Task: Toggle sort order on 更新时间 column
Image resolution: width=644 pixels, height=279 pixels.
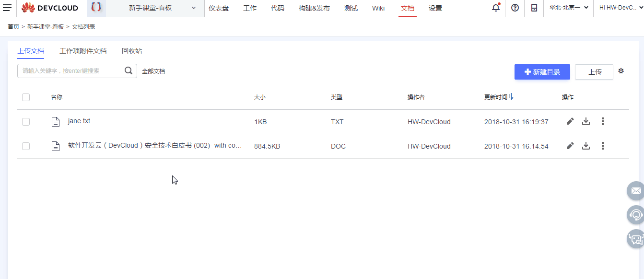Action: 510,96
